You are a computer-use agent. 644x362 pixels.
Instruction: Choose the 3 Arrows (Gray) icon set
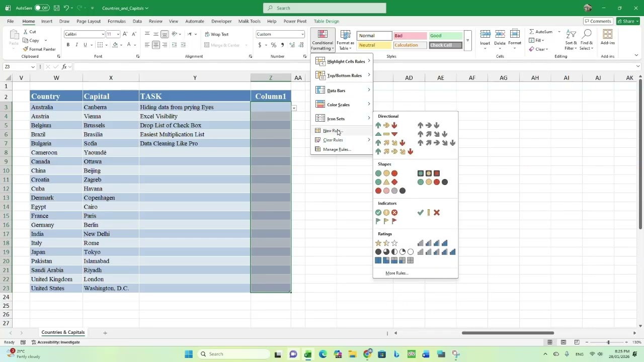tap(428, 125)
